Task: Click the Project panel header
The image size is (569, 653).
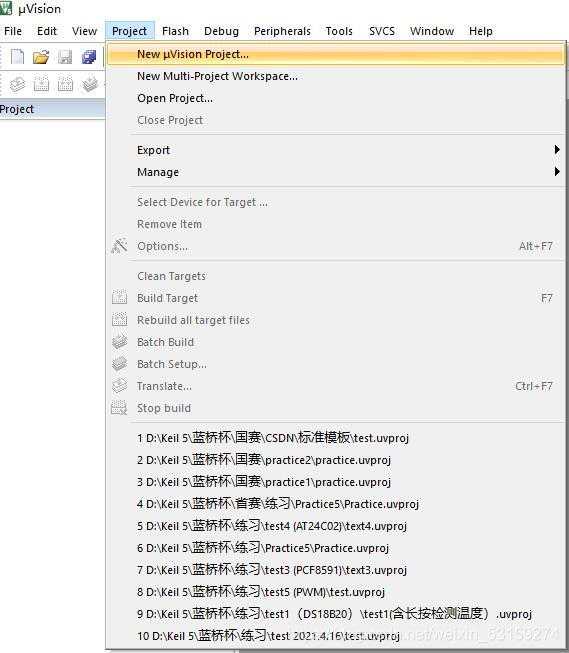Action: coord(52,109)
